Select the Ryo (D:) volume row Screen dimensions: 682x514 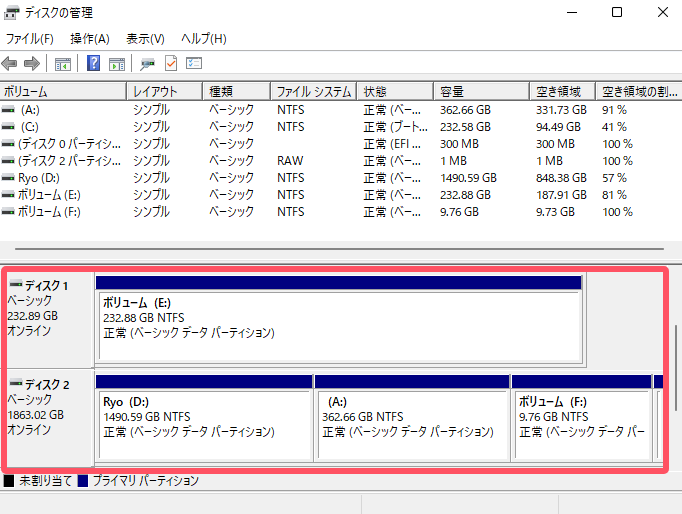pyautogui.click(x=341, y=178)
